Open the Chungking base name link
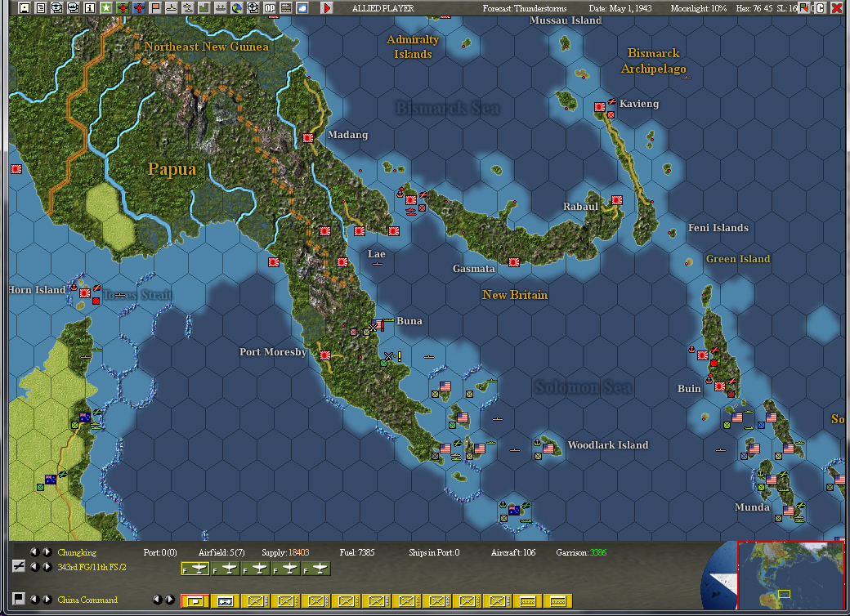Viewport: 850px width, 616px height. click(x=77, y=552)
